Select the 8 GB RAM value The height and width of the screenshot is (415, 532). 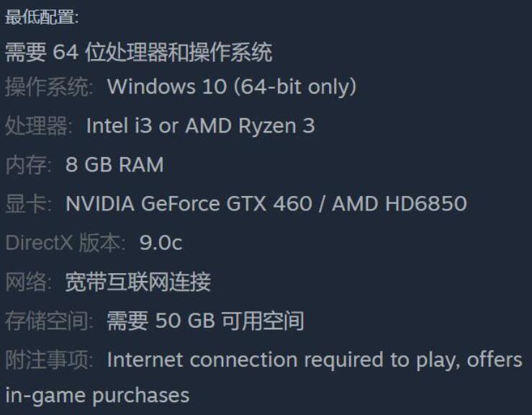[114, 165]
